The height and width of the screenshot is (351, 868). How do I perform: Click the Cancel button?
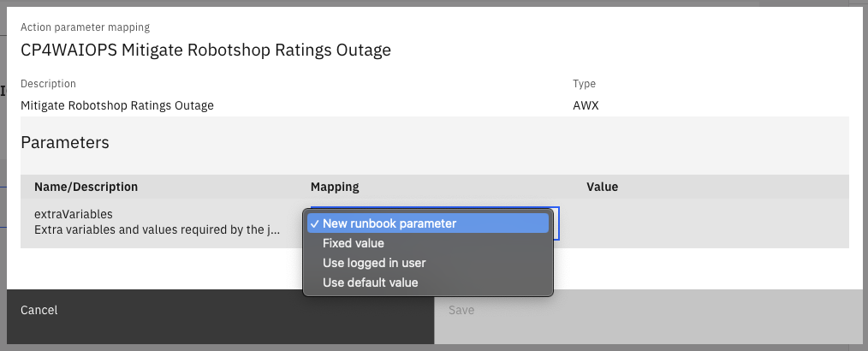(x=39, y=310)
